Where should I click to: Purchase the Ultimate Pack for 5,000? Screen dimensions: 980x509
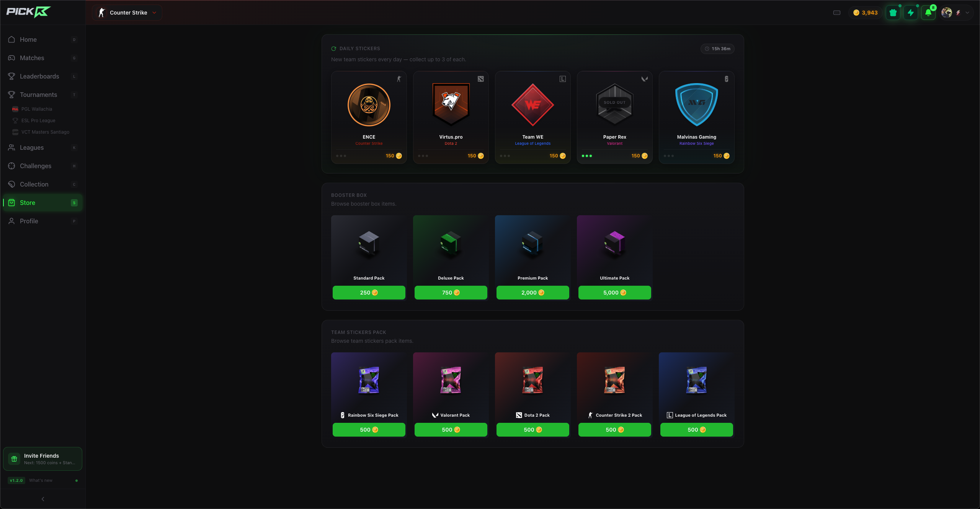tap(614, 293)
